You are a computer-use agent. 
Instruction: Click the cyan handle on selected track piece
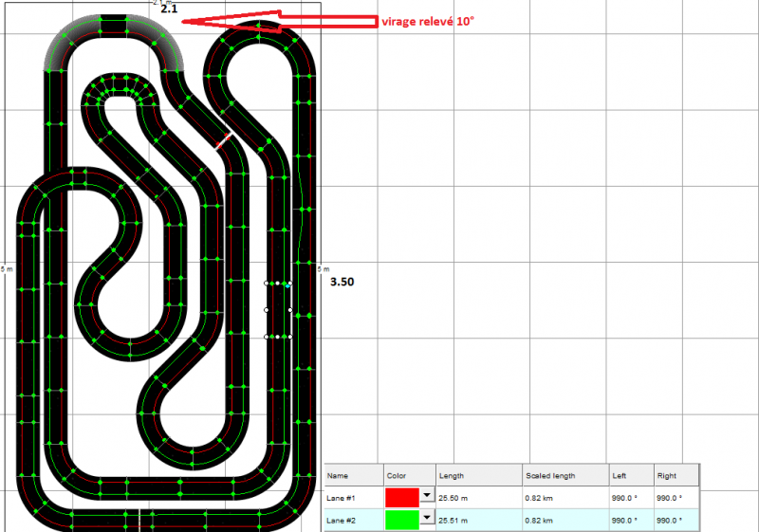(x=287, y=284)
